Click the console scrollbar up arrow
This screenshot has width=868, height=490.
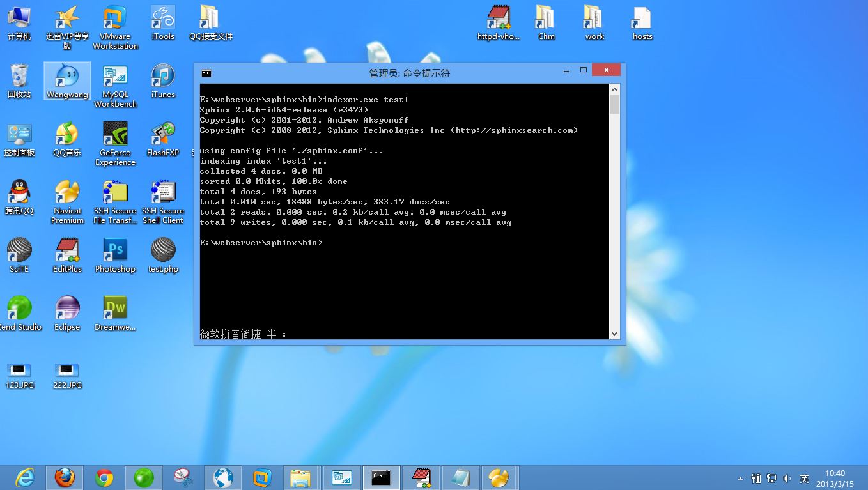click(614, 89)
